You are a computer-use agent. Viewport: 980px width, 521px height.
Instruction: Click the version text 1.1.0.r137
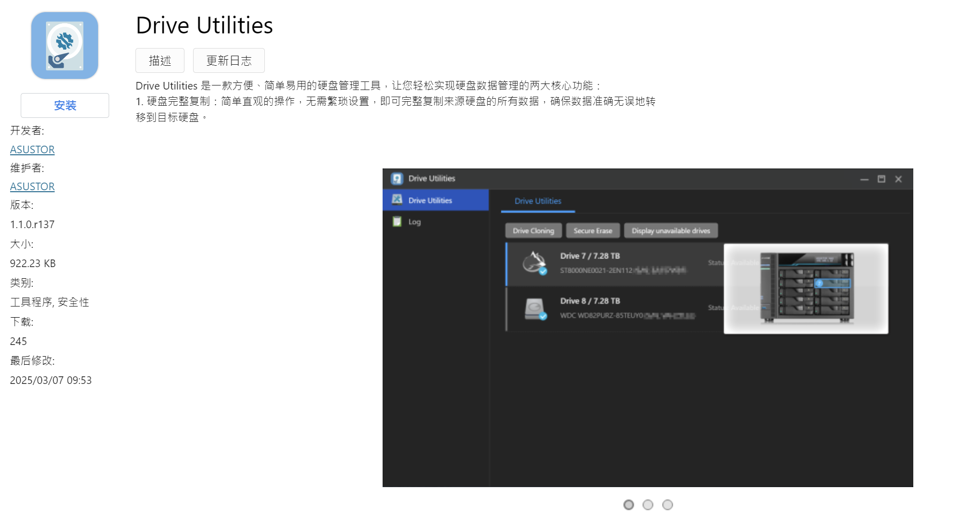[x=32, y=225]
